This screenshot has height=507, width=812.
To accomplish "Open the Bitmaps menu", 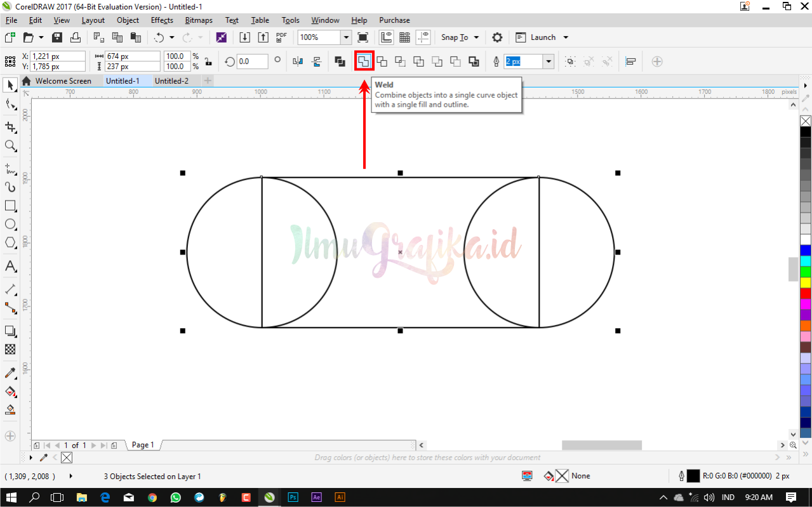I will pyautogui.click(x=198, y=20).
